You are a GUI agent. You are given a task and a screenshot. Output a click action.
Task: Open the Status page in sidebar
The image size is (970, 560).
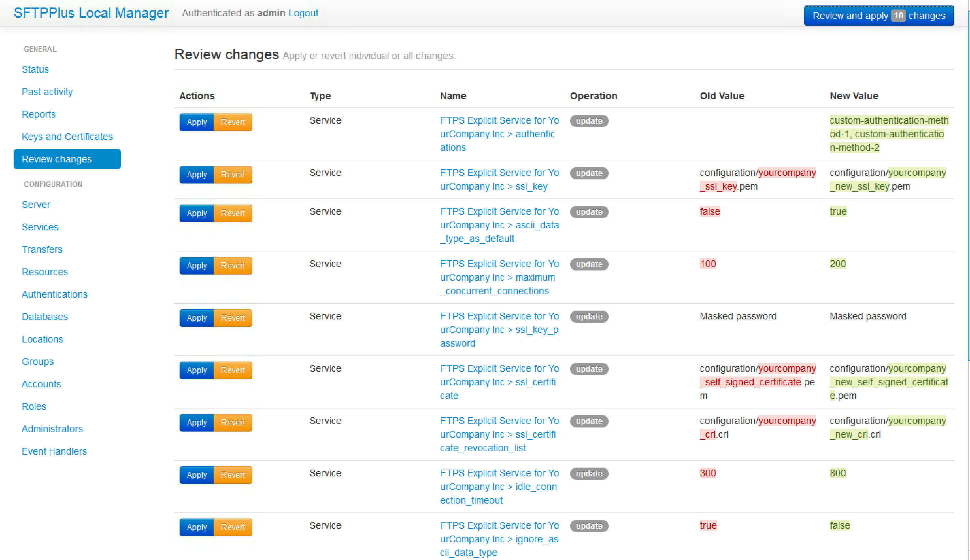[x=35, y=70]
